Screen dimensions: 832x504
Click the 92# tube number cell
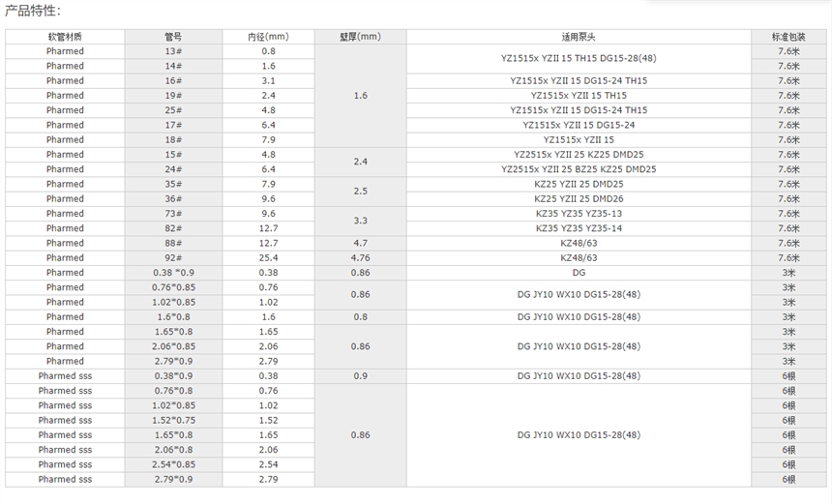pyautogui.click(x=173, y=258)
